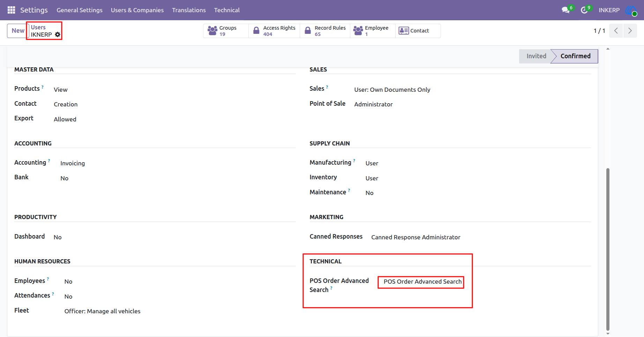Viewport: 644px width, 337px height.
Task: Show help tooltip next to Maintenance
Action: [349, 190]
